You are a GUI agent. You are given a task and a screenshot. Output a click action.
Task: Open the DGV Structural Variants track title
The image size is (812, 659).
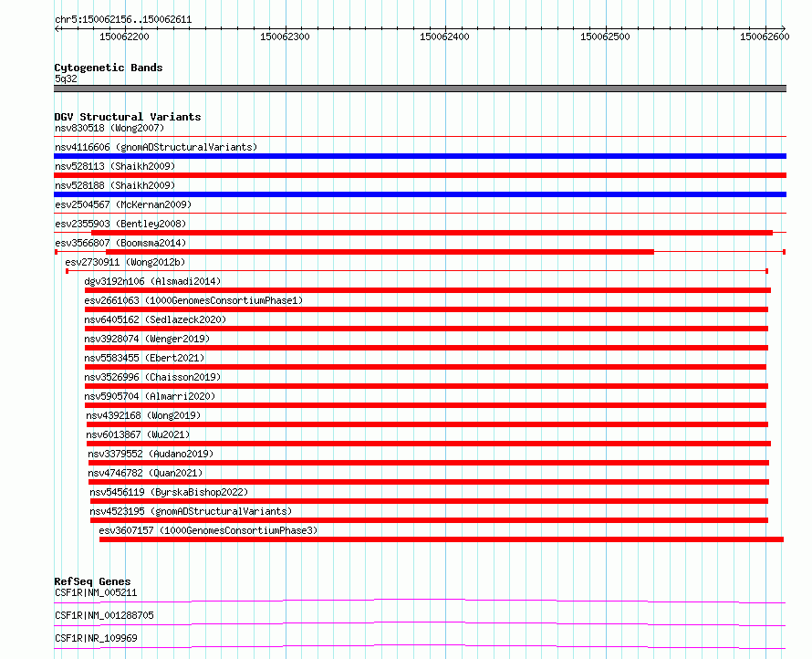click(128, 117)
